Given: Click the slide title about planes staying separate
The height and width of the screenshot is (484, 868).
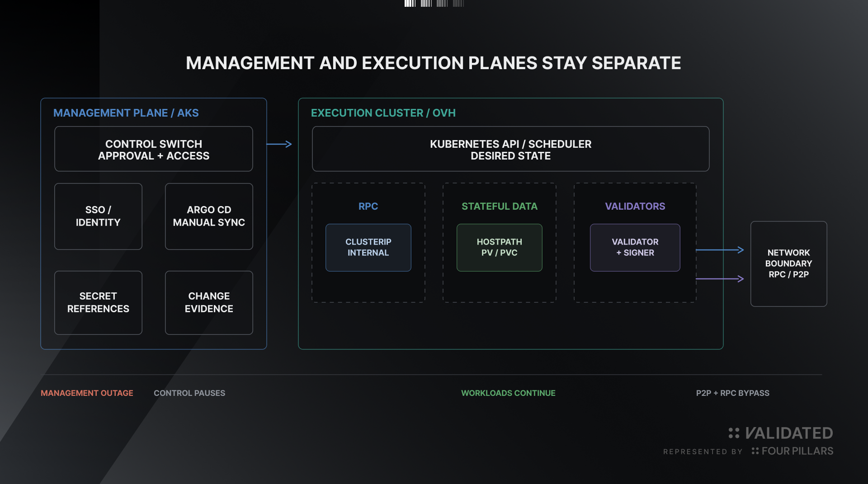Looking at the screenshot, I should coord(434,63).
